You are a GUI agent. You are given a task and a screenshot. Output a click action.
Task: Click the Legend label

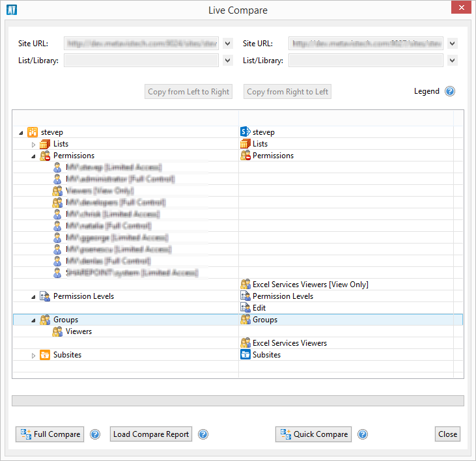click(x=427, y=91)
